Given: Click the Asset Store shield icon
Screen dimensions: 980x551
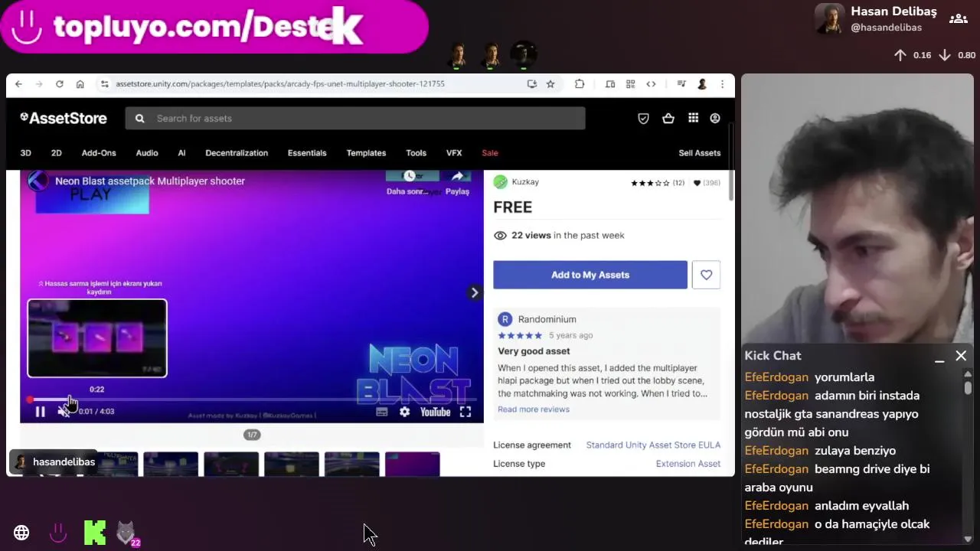Looking at the screenshot, I should (x=643, y=119).
